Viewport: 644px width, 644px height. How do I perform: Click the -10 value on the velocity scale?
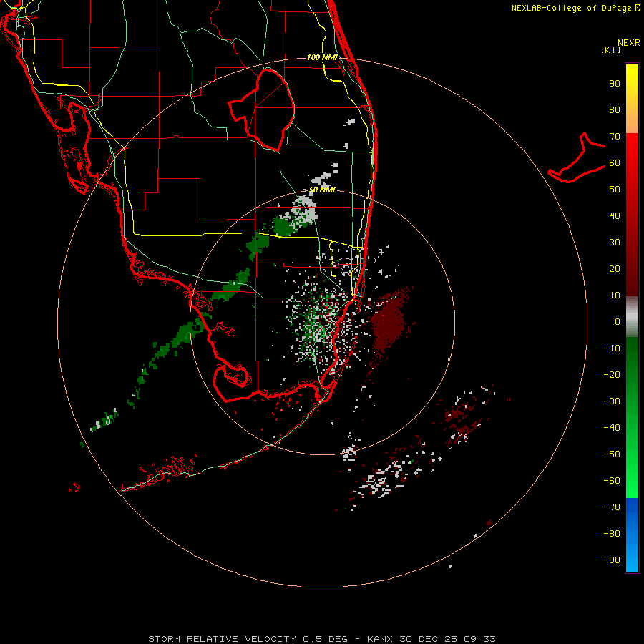coord(612,348)
